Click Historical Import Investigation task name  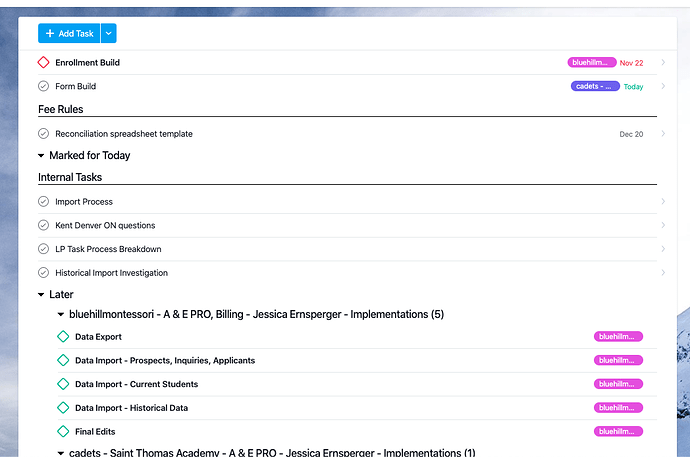pyautogui.click(x=111, y=273)
